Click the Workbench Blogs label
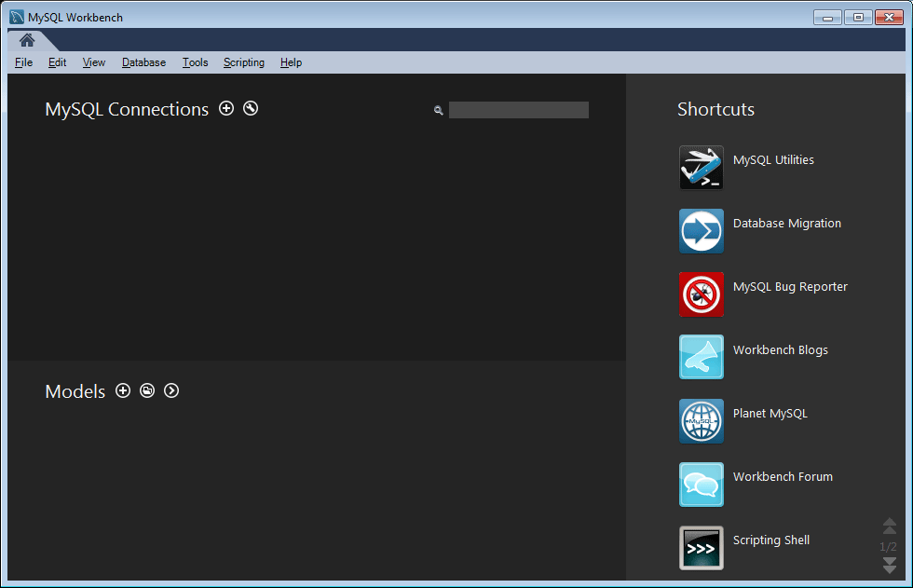The image size is (913, 588). pos(781,349)
